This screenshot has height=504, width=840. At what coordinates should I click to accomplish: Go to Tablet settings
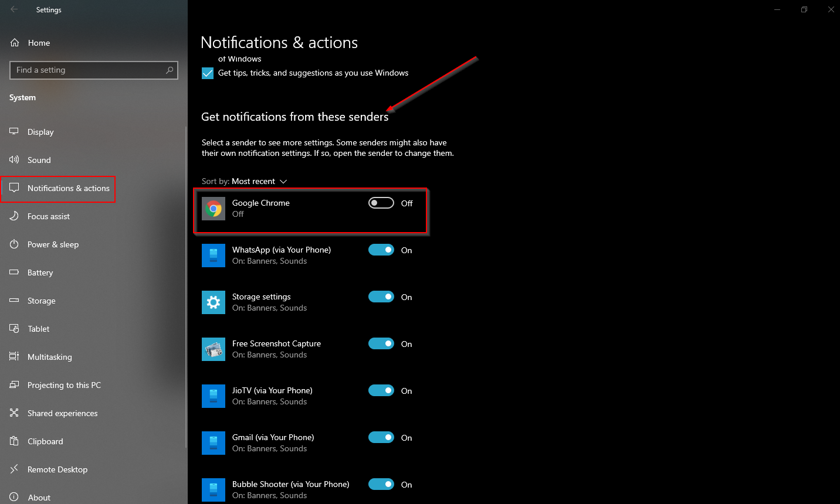point(93,329)
